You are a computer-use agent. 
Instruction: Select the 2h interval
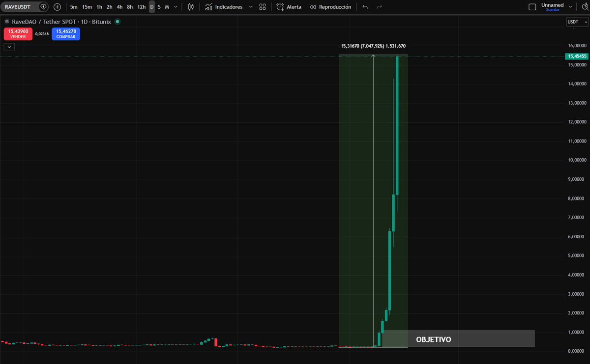click(109, 7)
